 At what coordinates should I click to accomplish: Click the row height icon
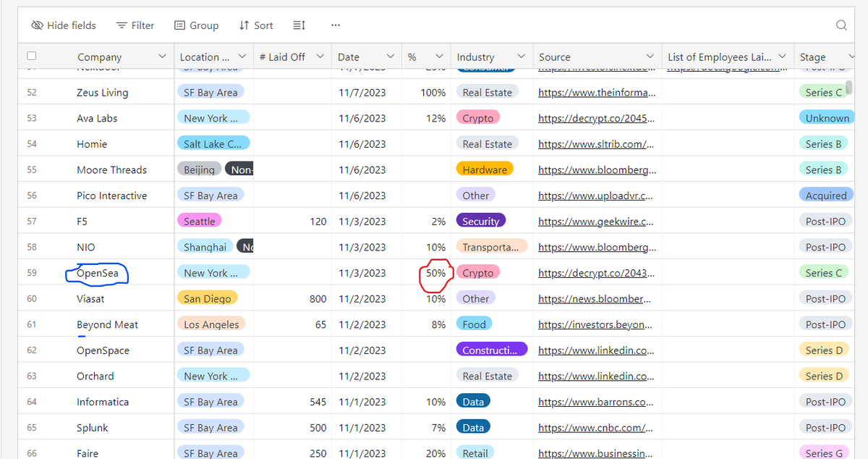[299, 25]
